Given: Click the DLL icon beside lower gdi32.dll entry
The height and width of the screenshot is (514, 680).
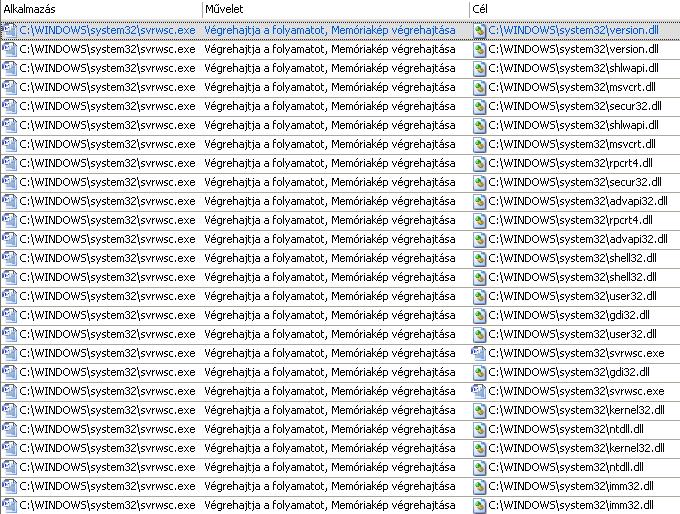Looking at the screenshot, I should coord(479,373).
